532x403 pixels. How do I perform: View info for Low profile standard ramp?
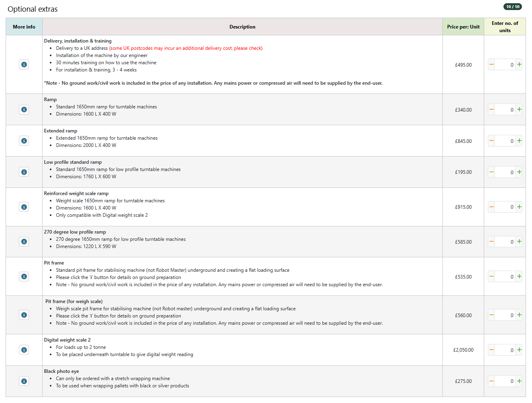point(24,172)
